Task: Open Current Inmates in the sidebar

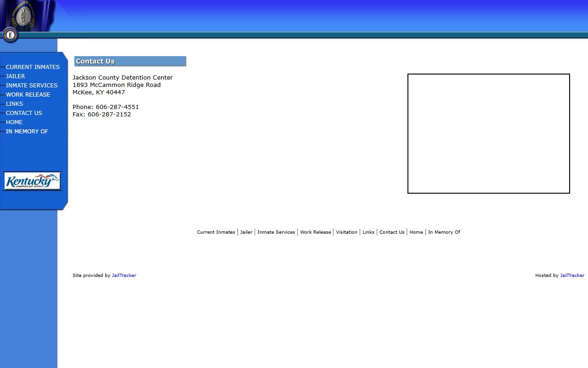Action: 33,67
